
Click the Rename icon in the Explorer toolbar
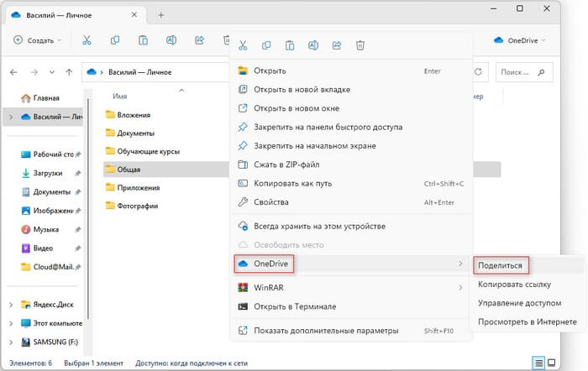pyautogui.click(x=171, y=40)
